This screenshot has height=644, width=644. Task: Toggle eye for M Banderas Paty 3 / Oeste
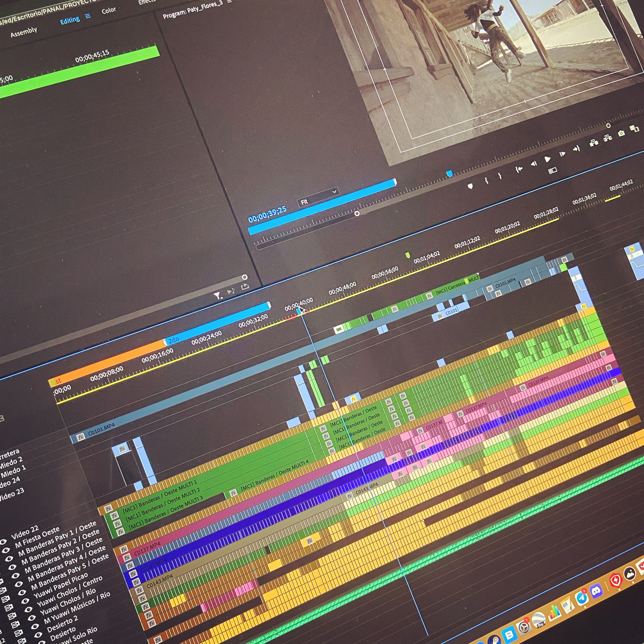pos(16,576)
